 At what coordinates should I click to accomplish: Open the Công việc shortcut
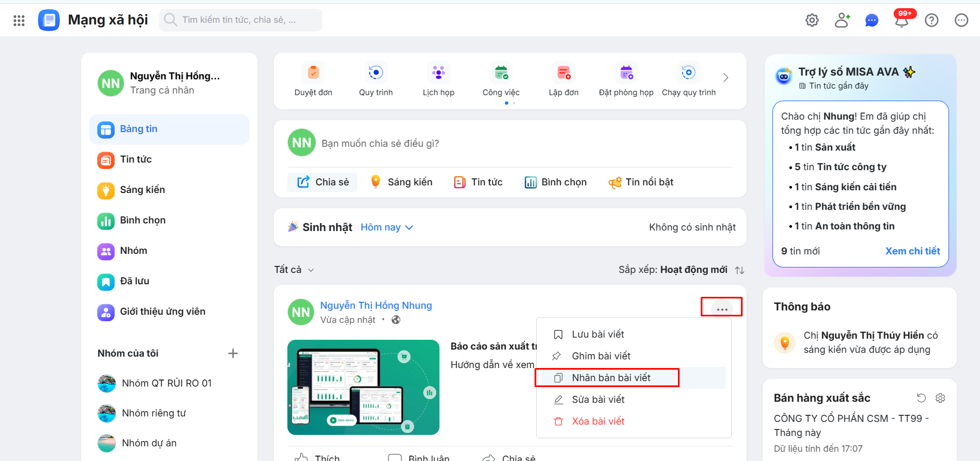point(501,79)
